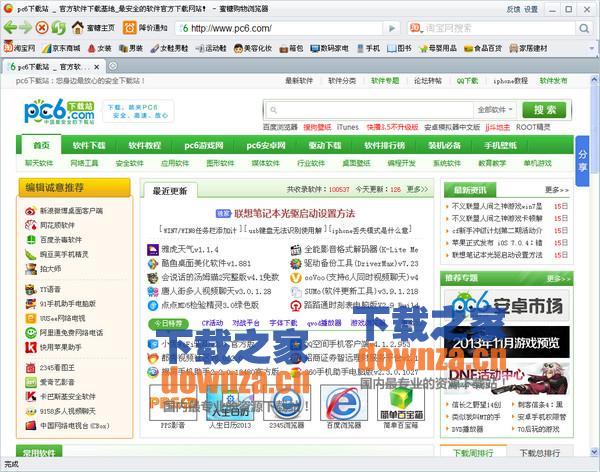The height and width of the screenshot is (472, 600).
Task: Click the green forward arrow
Action: [26, 28]
